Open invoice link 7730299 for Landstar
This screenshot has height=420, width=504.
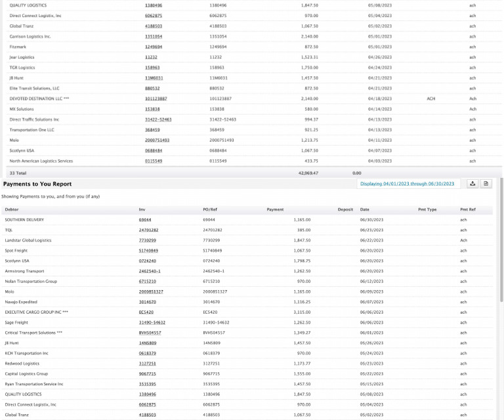(147, 240)
